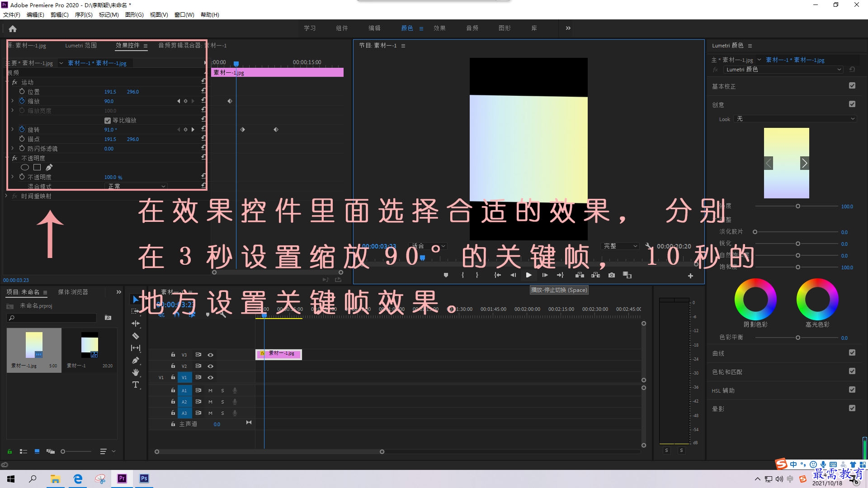
Task: Create rectangle opacity mask
Action: (x=37, y=167)
